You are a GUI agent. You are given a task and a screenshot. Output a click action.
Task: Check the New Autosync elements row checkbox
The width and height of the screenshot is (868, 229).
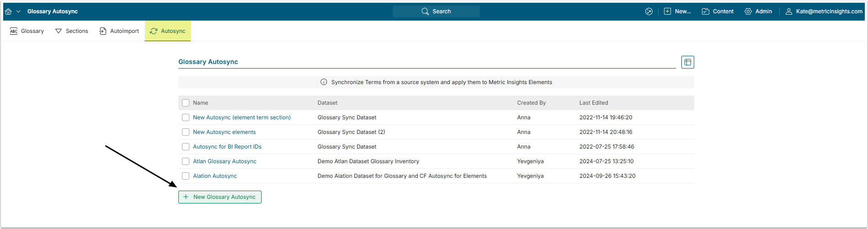pos(186,132)
